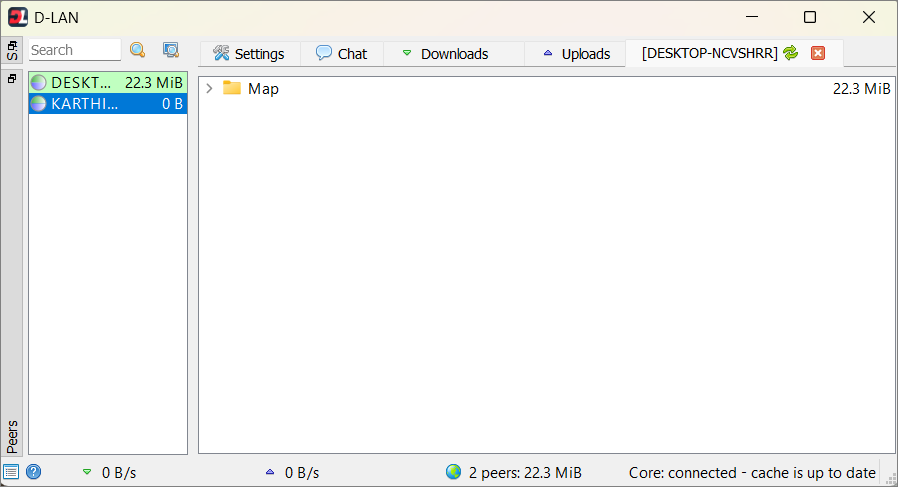Viewport: 898px width, 487px height.
Task: Click the KARTHI... peer avatar icon
Action: [x=38, y=103]
